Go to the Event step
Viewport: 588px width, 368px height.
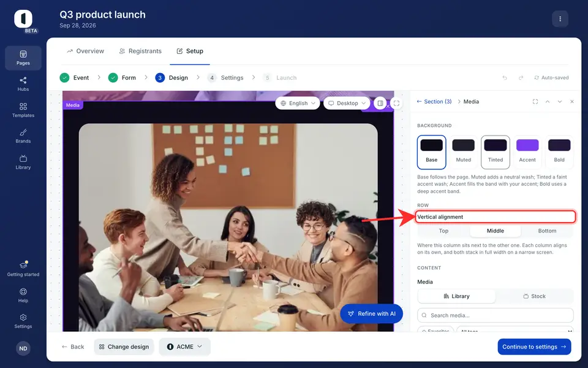[x=74, y=78]
